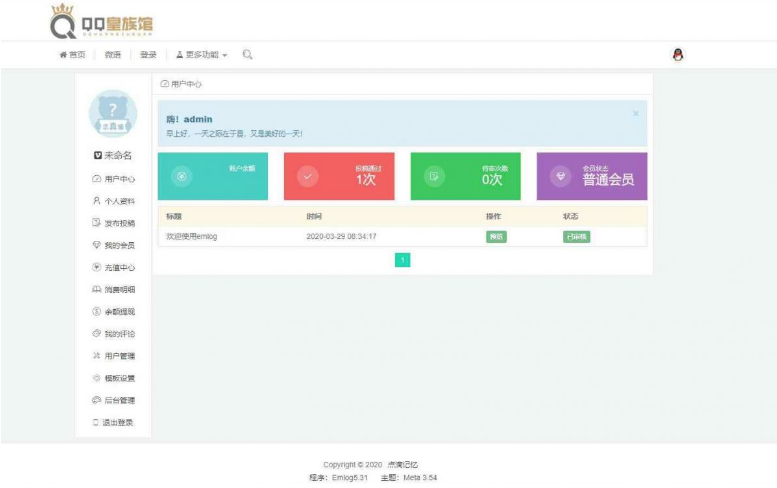Click page 1 pagination button
The height and width of the screenshot is (488, 777).
[402, 260]
